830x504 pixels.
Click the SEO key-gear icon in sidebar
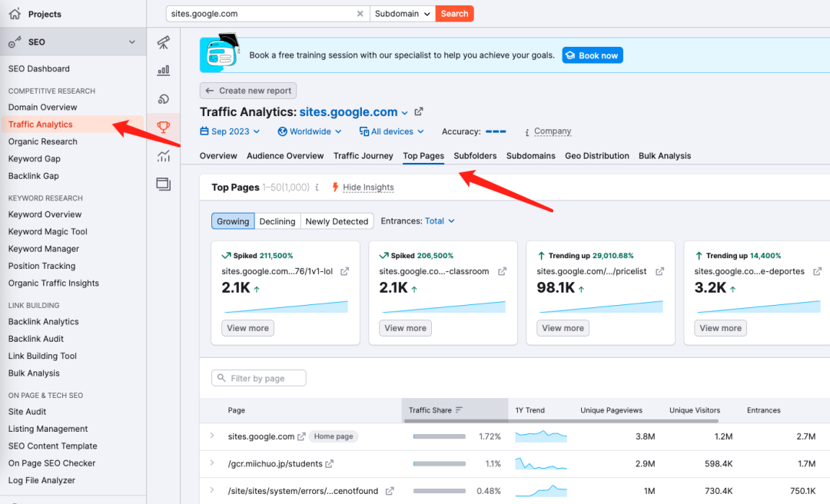pos(15,41)
